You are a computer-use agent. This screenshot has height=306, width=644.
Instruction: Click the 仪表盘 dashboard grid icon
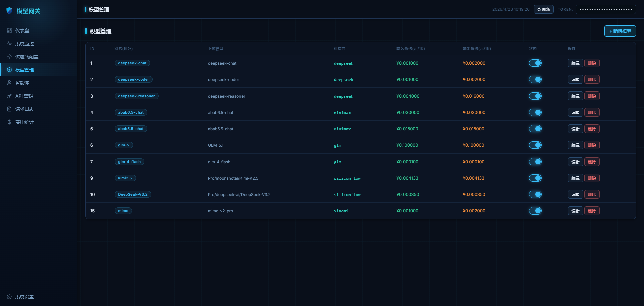click(x=9, y=30)
